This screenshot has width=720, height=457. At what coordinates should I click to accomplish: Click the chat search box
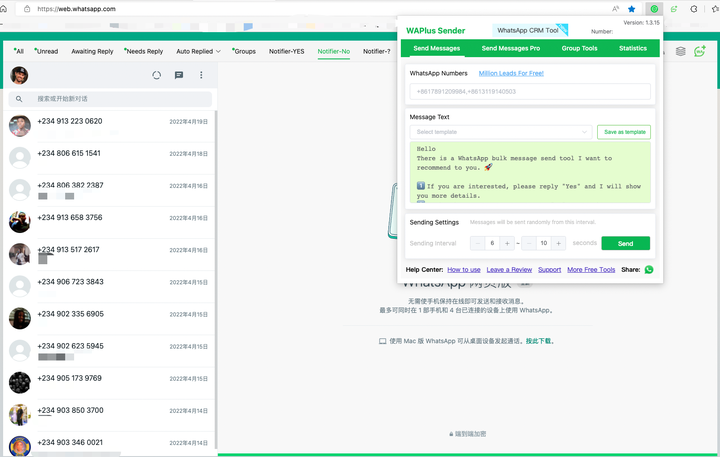click(x=110, y=99)
